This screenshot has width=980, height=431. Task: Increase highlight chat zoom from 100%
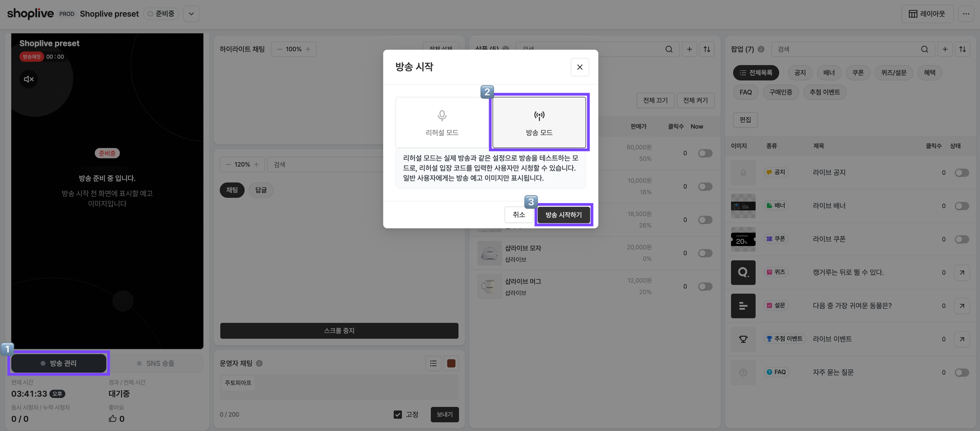pos(308,49)
